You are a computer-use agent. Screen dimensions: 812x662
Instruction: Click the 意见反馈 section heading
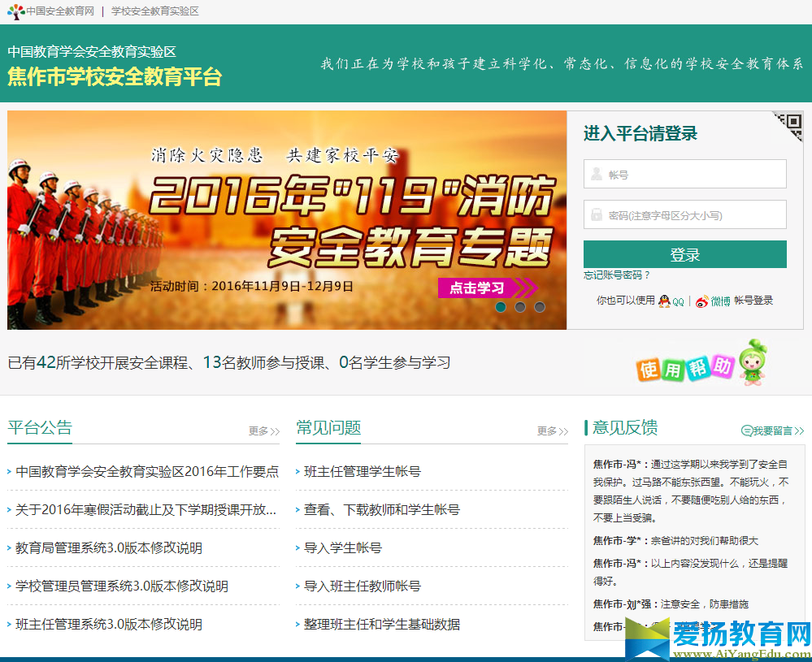point(625,427)
